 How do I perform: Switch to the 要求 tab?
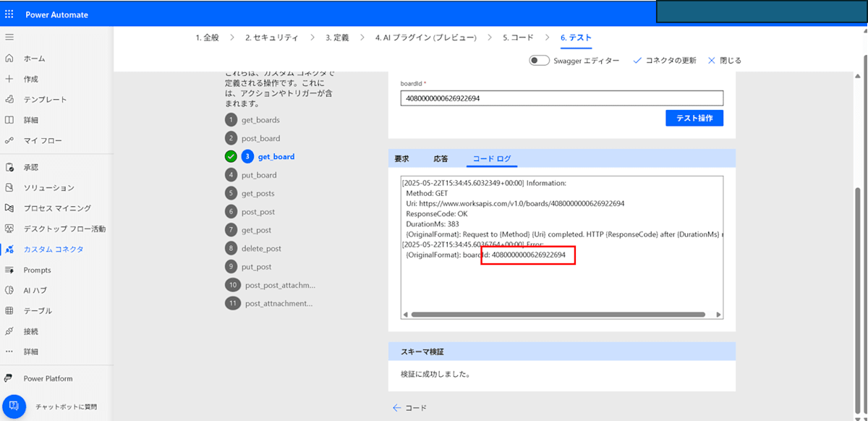(x=401, y=158)
